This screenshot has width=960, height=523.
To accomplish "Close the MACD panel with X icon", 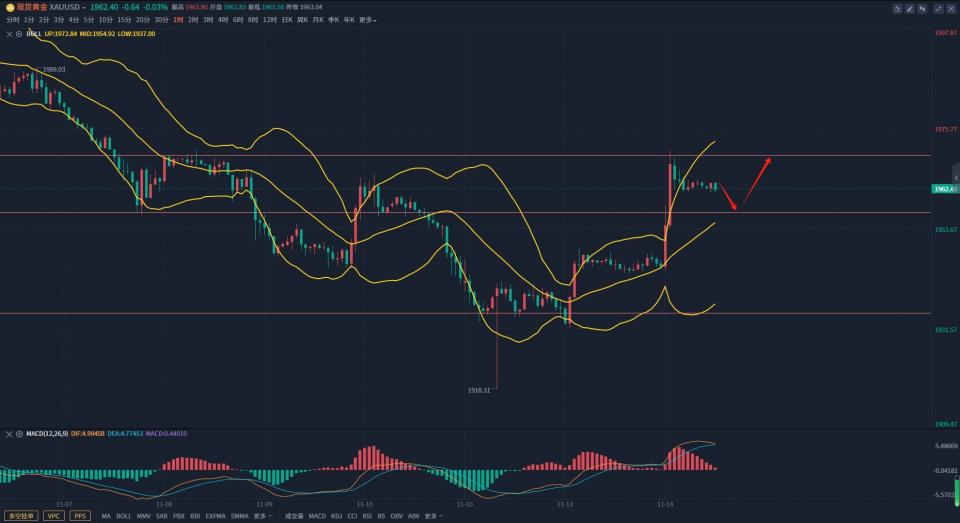I will (x=9, y=434).
